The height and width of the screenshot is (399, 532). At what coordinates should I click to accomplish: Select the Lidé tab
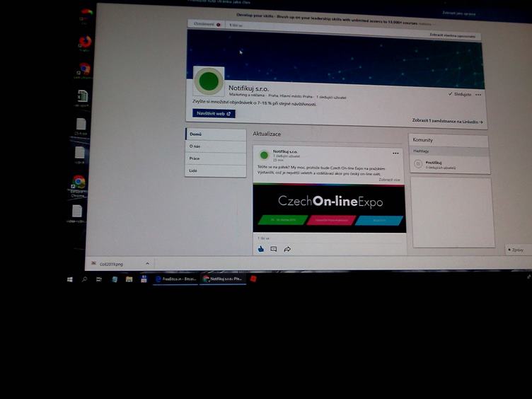[216, 170]
